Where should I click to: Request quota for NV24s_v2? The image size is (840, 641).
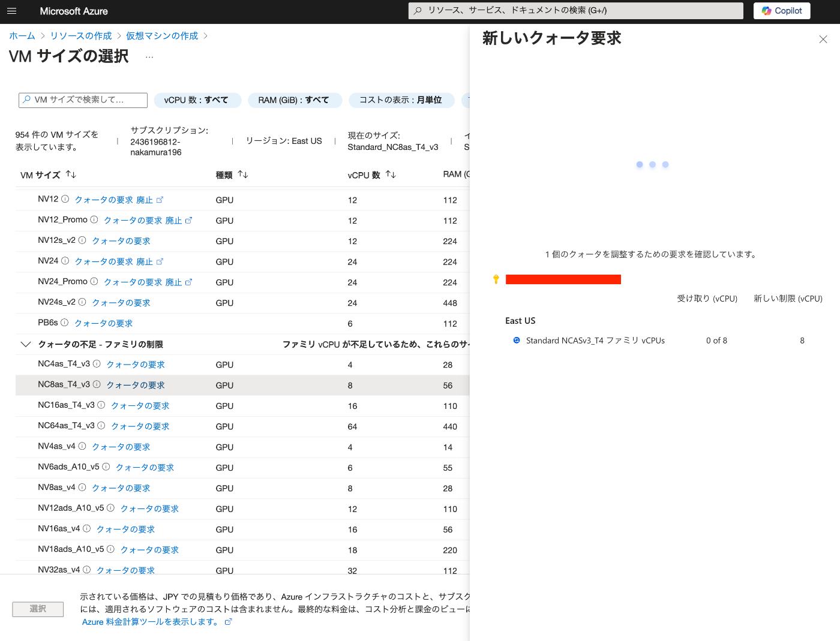(121, 302)
